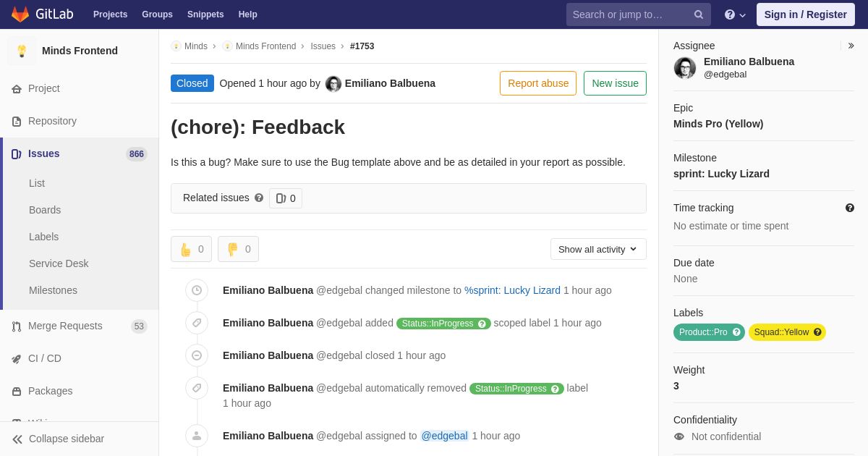Screen dimensions: 868x456
Task: Expand the Show all activity dropdown
Action: [598, 249]
